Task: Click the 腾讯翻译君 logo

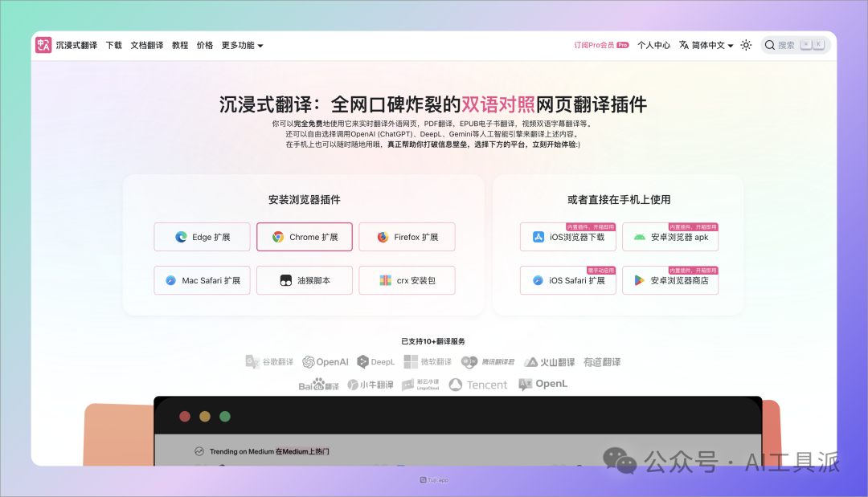Action: (x=488, y=361)
